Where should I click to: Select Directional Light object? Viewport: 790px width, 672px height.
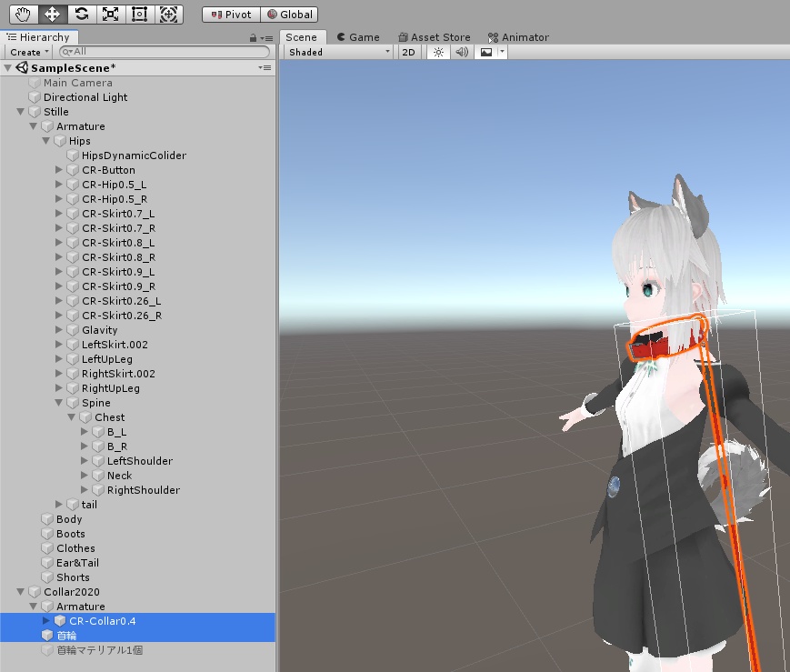click(85, 97)
